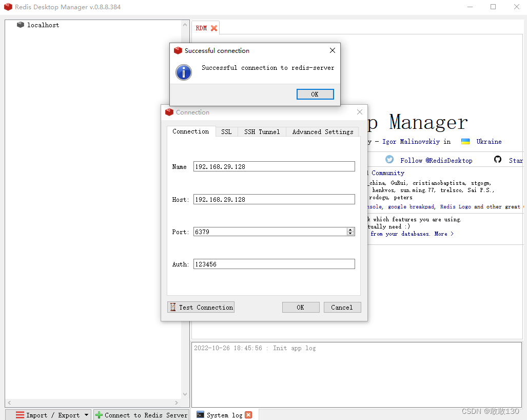The width and height of the screenshot is (527, 420).
Task: Click left arrow of horizontal tree scrollbar
Action: pyautogui.click(x=9, y=403)
